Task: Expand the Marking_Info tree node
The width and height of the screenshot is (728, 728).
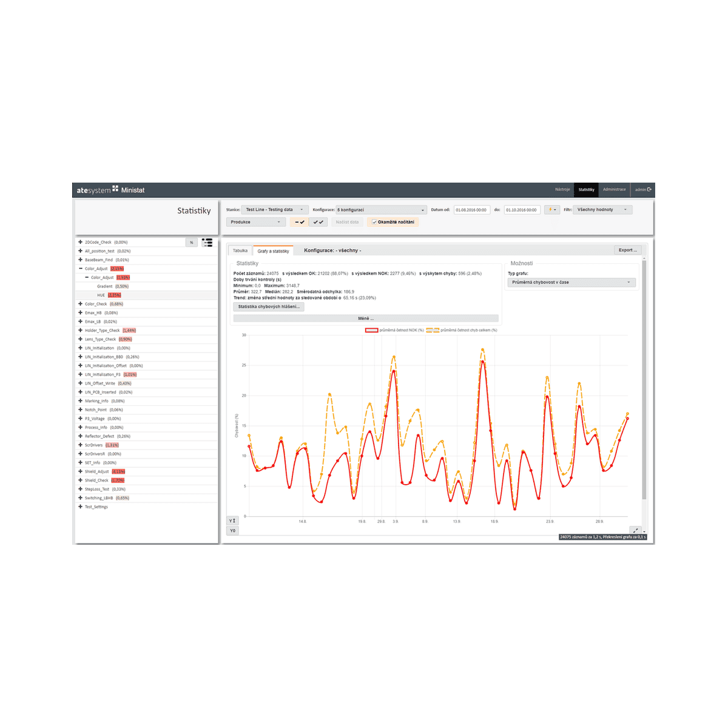Action: point(80,401)
